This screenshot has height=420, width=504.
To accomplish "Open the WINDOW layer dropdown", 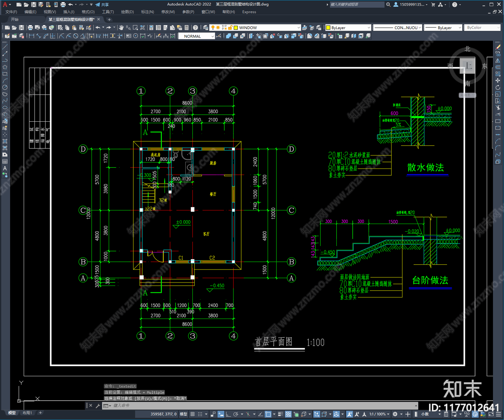I will (x=299, y=28).
